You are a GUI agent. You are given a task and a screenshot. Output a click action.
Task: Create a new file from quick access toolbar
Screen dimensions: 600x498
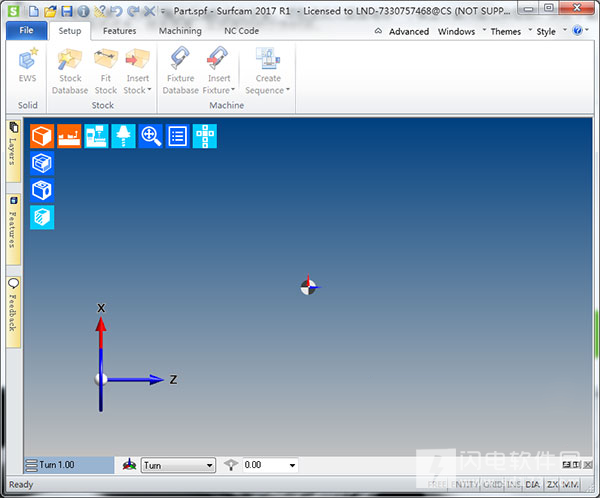click(x=34, y=11)
